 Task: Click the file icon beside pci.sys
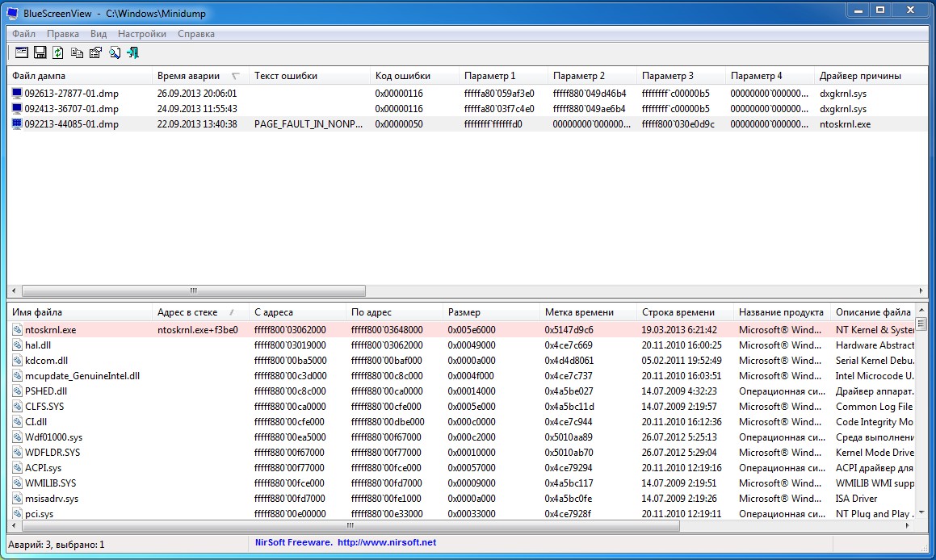pyautogui.click(x=17, y=513)
